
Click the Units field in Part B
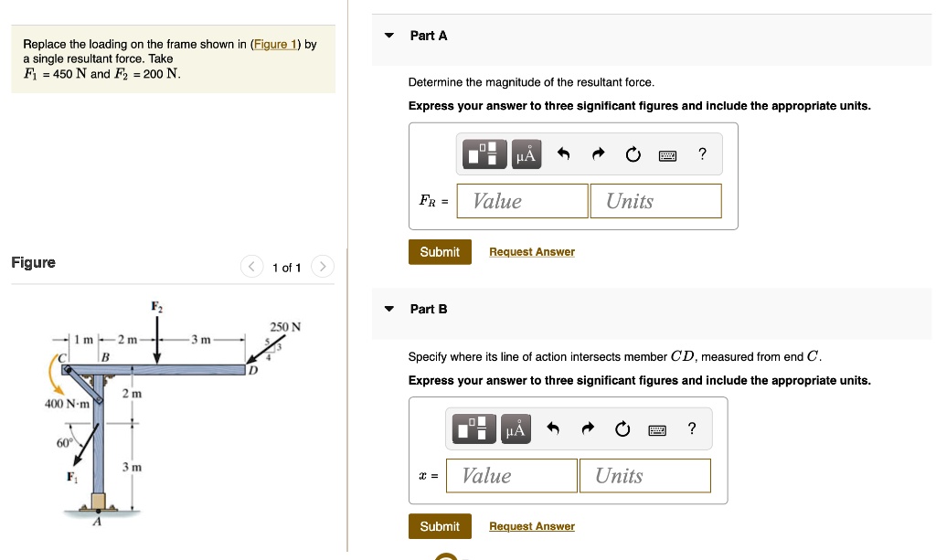pyautogui.click(x=644, y=475)
